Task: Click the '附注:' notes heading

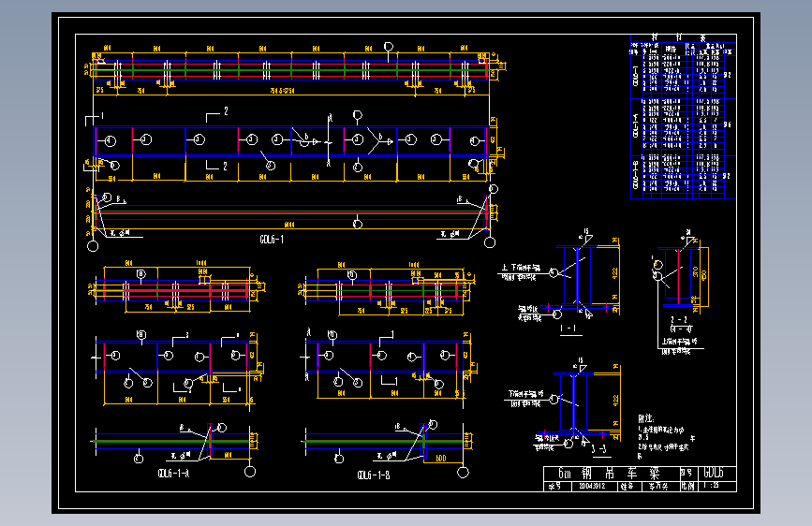Action: (x=646, y=418)
